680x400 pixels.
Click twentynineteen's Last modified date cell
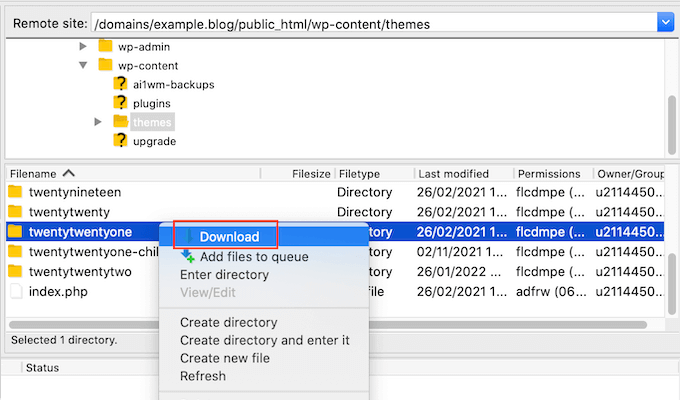pos(461,192)
